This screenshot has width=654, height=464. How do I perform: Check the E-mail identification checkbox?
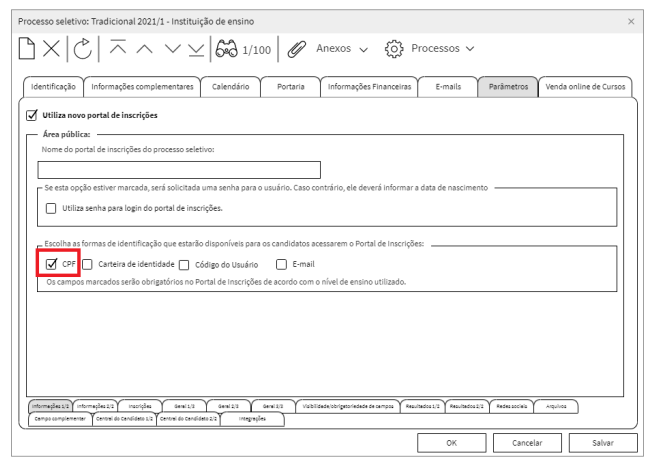(x=282, y=265)
